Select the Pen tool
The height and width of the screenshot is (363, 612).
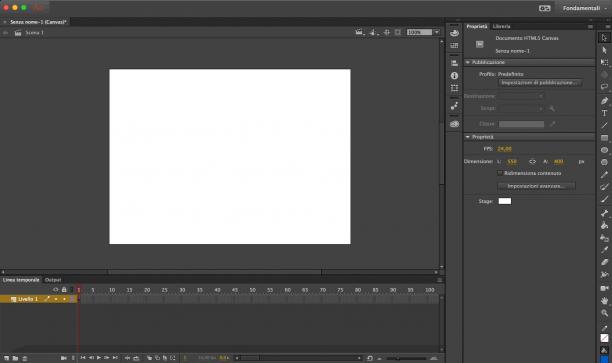[x=604, y=101]
